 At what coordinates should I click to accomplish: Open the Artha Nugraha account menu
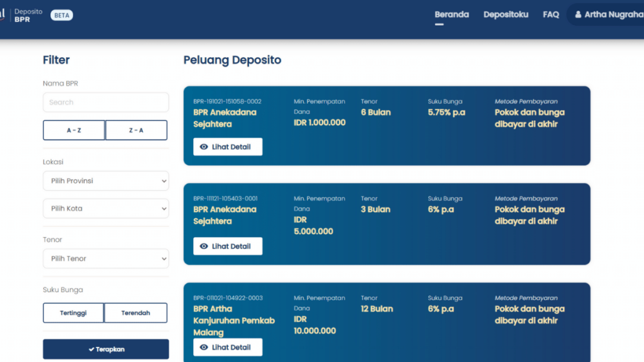click(x=607, y=14)
